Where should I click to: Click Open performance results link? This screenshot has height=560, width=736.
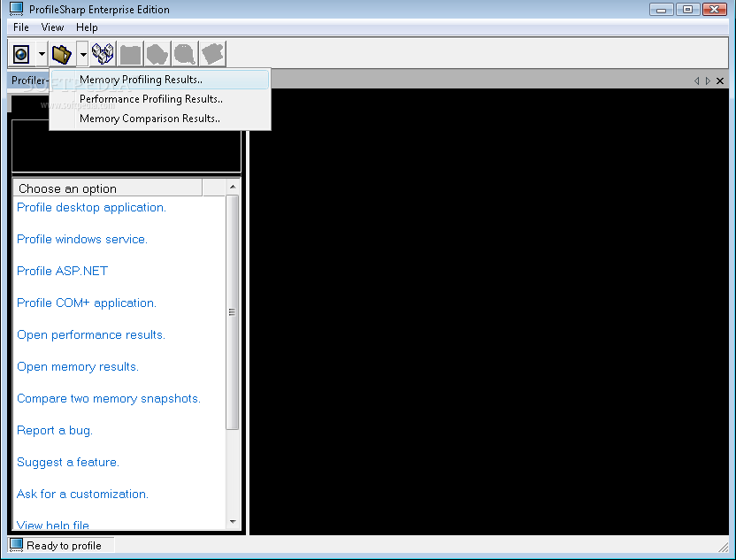pyautogui.click(x=91, y=334)
